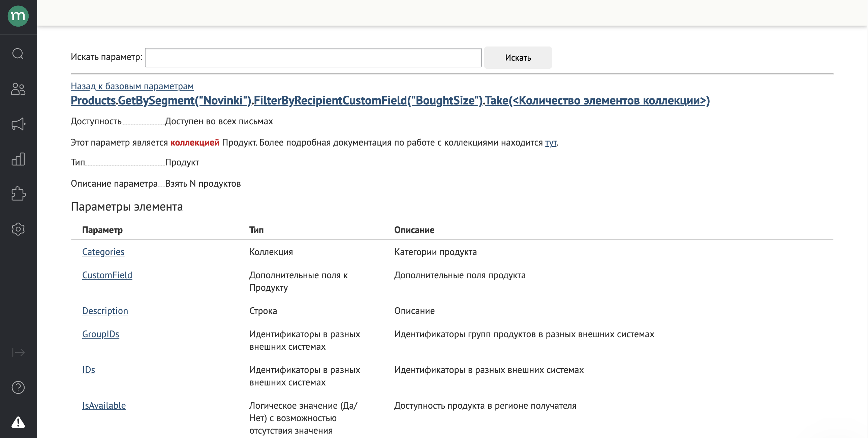Open campaigns via megaphone icon
Viewport: 868px width, 438px height.
pyautogui.click(x=18, y=124)
